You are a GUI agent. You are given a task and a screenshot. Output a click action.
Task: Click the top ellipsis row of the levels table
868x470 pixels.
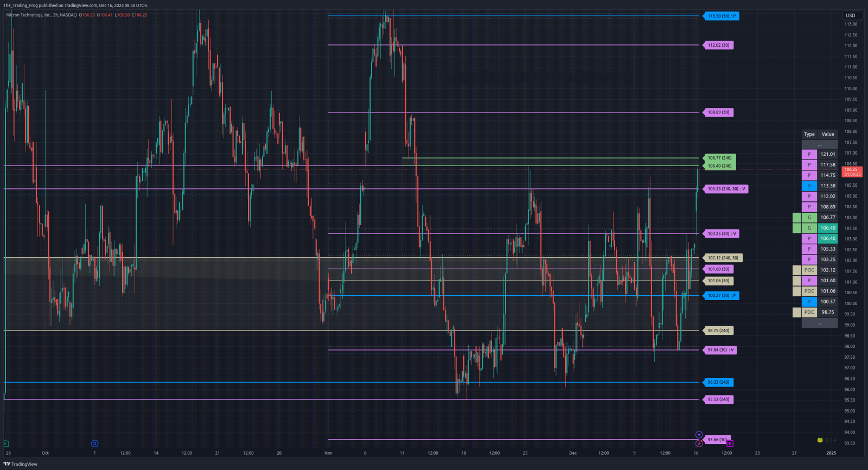pyautogui.click(x=820, y=144)
